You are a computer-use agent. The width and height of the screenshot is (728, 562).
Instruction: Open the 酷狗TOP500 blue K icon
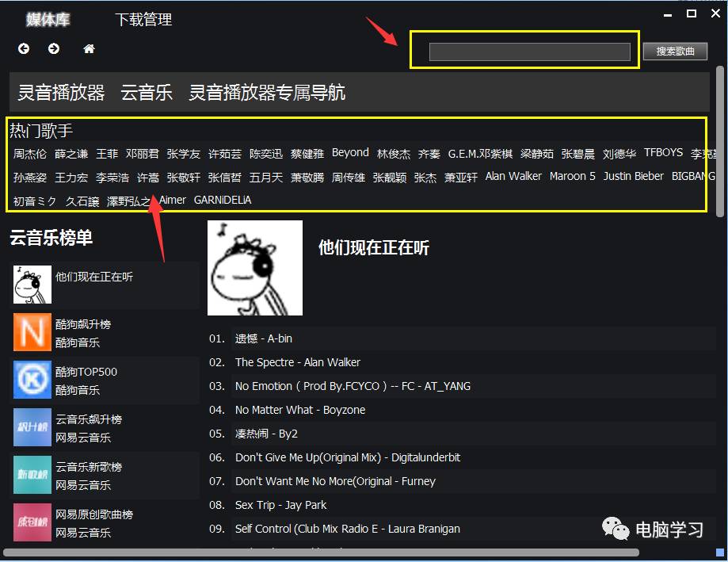tap(32, 380)
